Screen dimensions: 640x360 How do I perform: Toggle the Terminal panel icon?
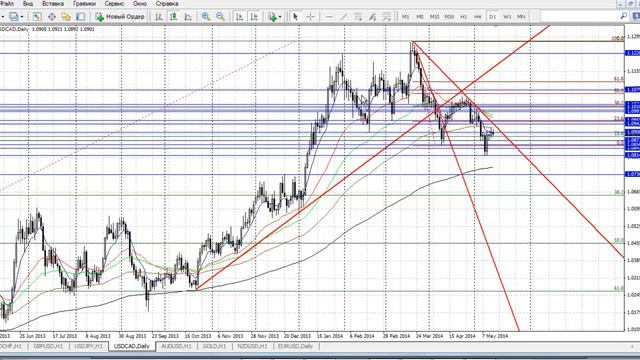coord(80,17)
